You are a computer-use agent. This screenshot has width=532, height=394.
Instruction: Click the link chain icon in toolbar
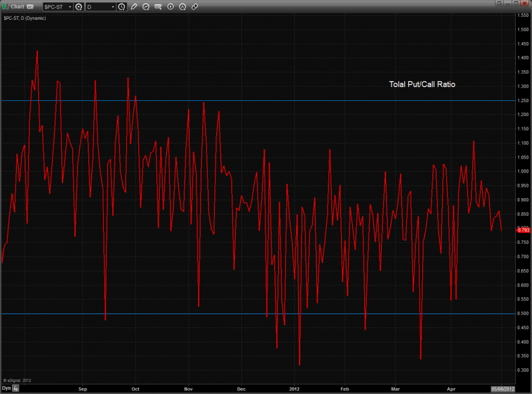tap(195, 7)
